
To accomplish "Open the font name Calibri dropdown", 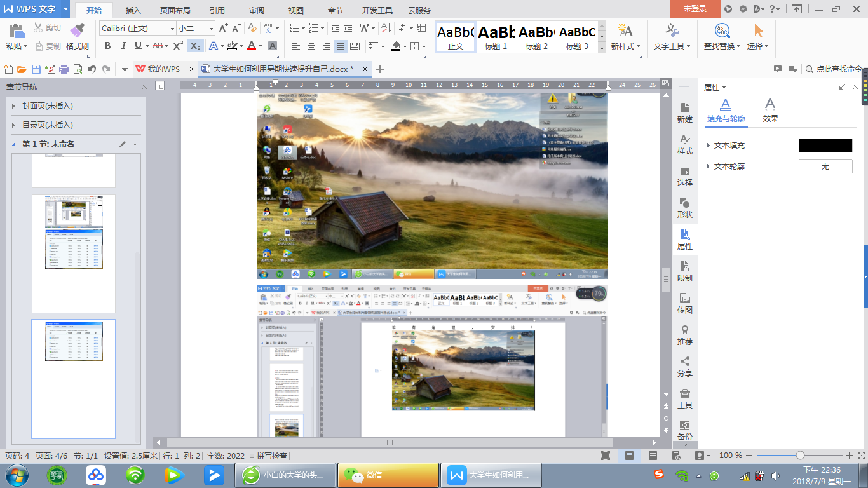I will tap(172, 29).
